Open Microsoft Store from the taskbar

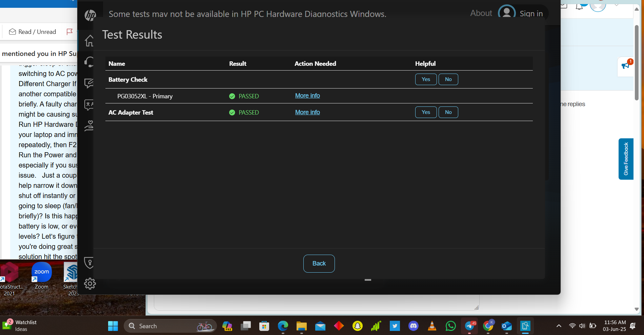point(264,326)
